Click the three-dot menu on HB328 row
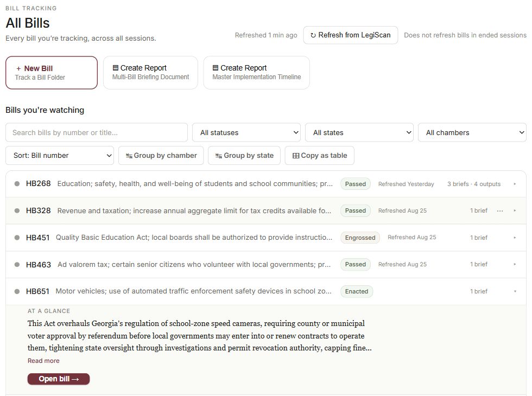 click(500, 211)
